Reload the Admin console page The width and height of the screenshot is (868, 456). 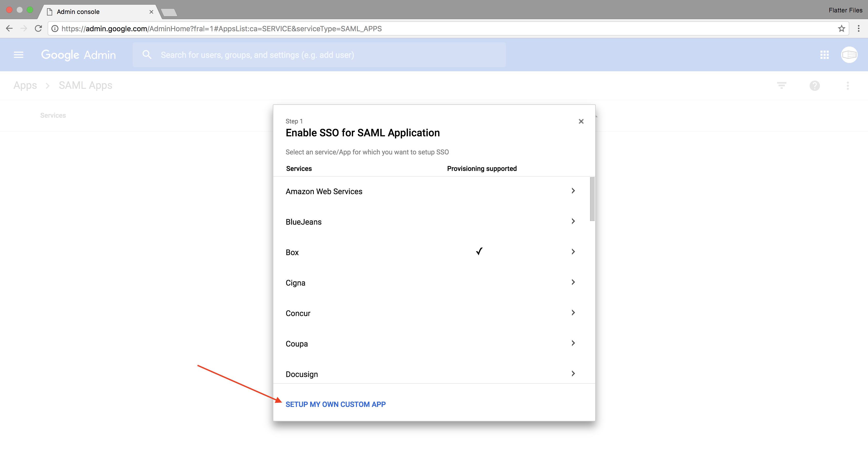[38, 29]
